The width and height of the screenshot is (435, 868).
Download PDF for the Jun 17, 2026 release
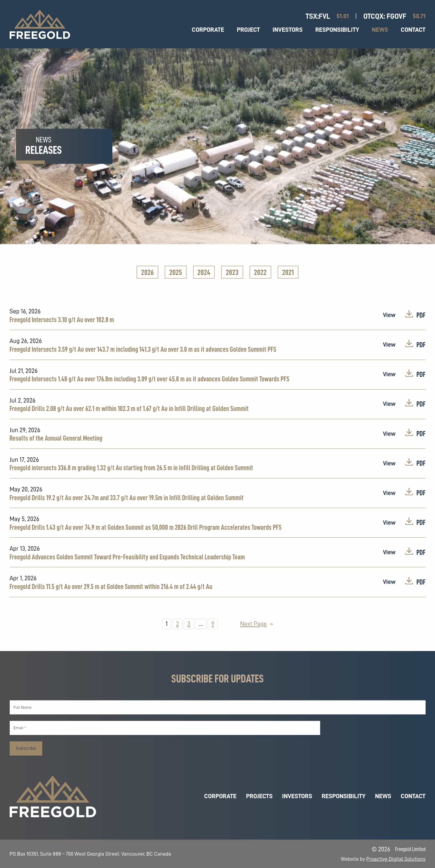415,463
